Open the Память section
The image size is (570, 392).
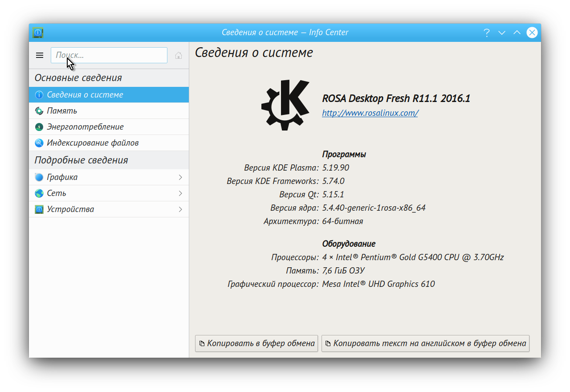tap(109, 111)
